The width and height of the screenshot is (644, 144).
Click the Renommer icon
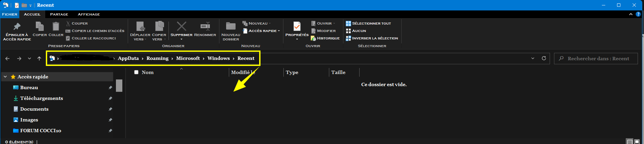coord(205,26)
